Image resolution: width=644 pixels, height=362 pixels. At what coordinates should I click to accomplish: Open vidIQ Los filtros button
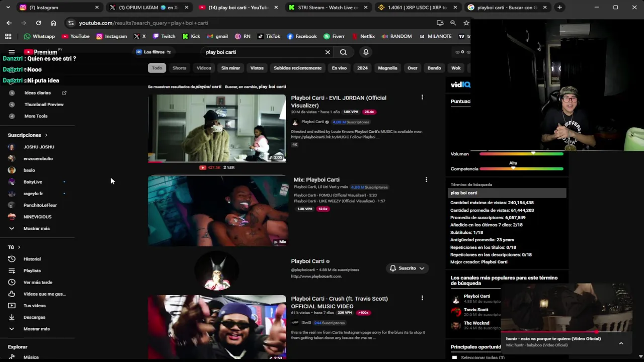tap(153, 52)
